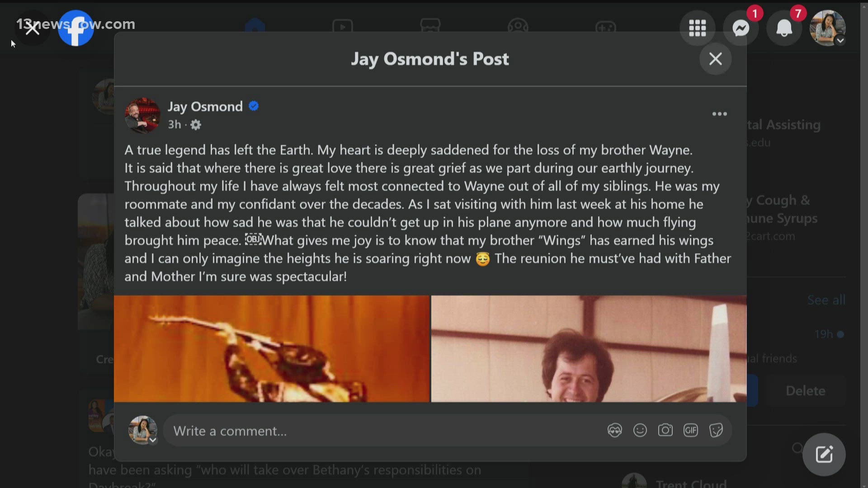Switch commenting identity via avatar chevron
This screenshot has height=488, width=868.
153,440
